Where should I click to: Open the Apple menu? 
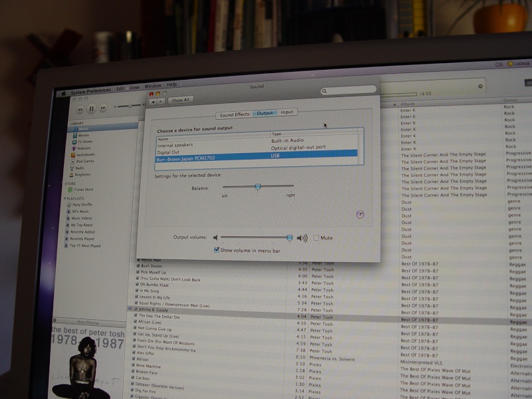(x=63, y=94)
